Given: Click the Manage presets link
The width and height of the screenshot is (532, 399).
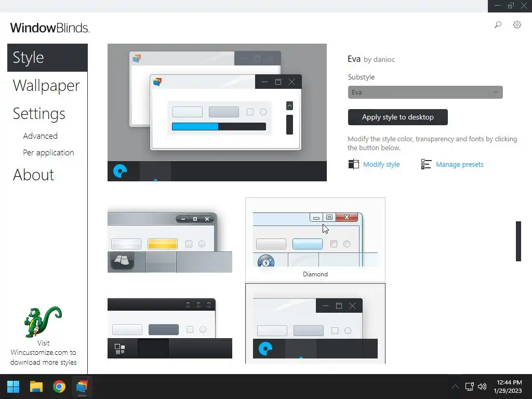Looking at the screenshot, I should (459, 165).
